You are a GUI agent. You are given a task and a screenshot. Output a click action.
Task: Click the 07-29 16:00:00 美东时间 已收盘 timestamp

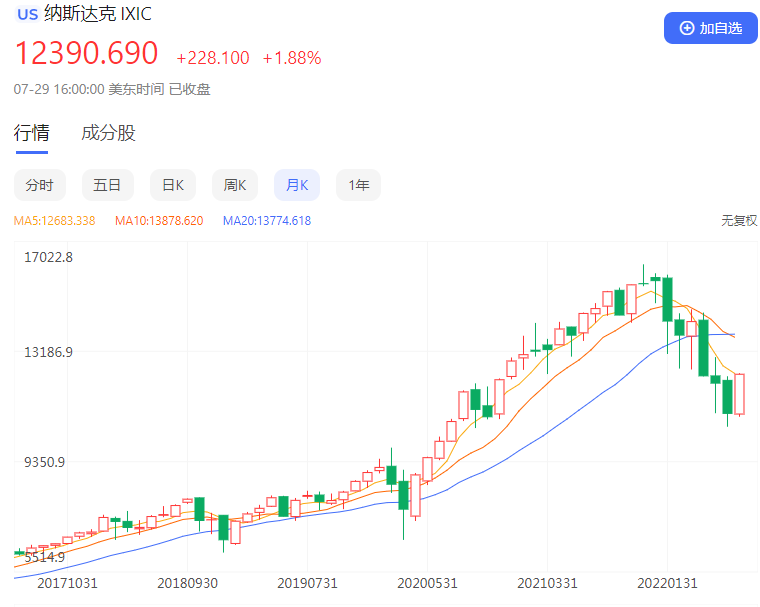pyautogui.click(x=112, y=90)
